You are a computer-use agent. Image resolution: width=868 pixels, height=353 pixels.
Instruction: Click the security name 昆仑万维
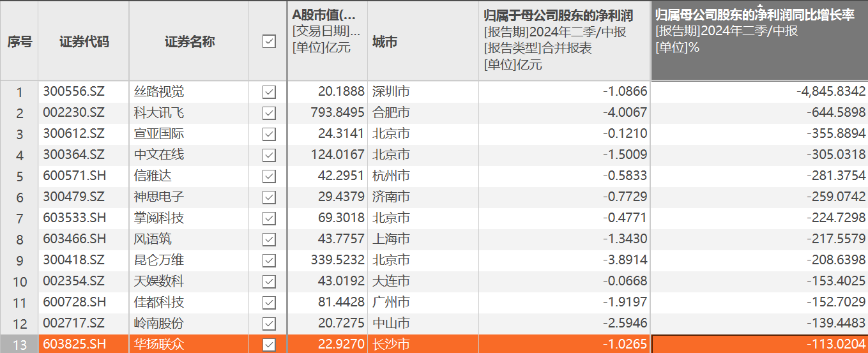point(159,260)
